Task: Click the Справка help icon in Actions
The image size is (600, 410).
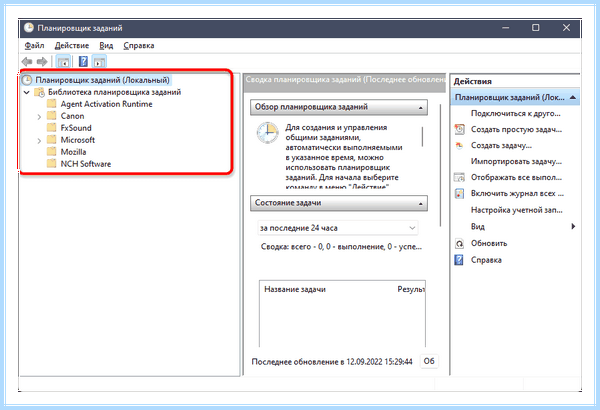Action: tap(459, 260)
